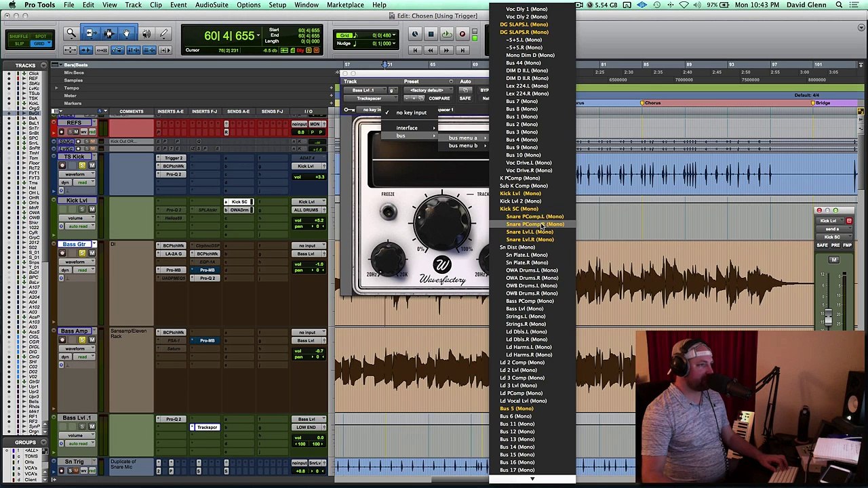This screenshot has height=488, width=868.
Task: Click the TS Kick track name
Action: [75, 157]
